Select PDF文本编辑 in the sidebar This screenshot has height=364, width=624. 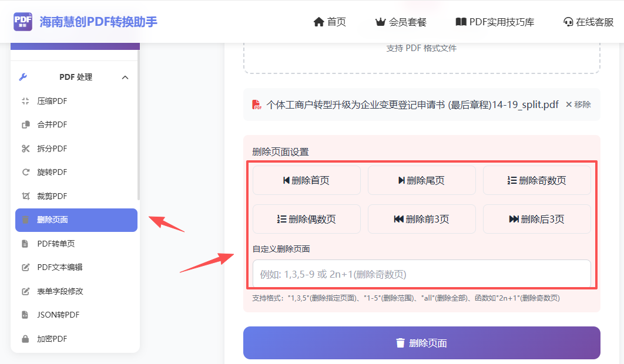76,267
